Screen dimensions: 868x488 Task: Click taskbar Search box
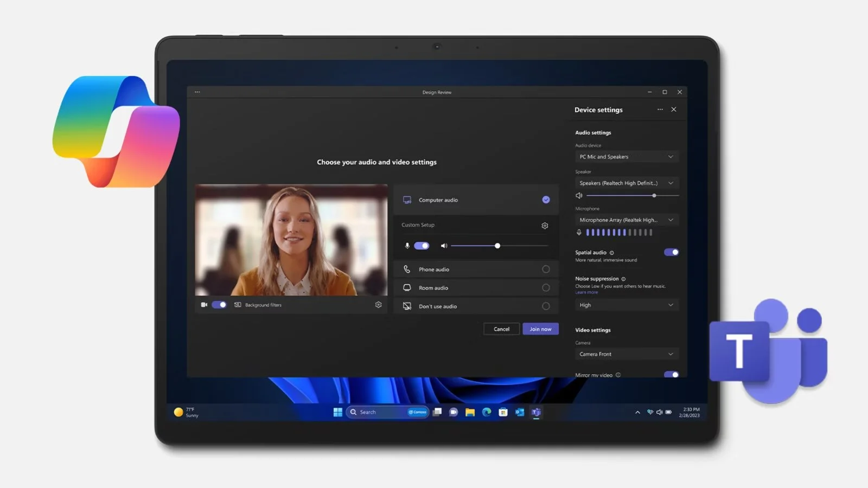[x=387, y=412]
